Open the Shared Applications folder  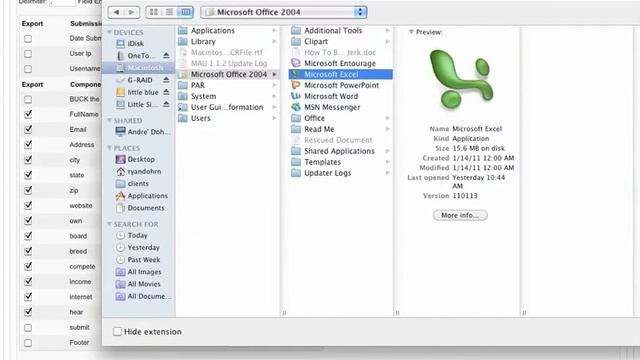339,151
